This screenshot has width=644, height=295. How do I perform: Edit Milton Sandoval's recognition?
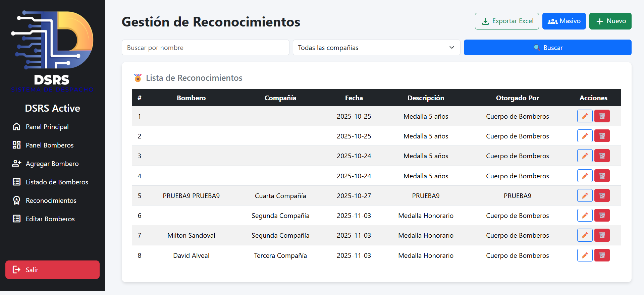pyautogui.click(x=585, y=235)
